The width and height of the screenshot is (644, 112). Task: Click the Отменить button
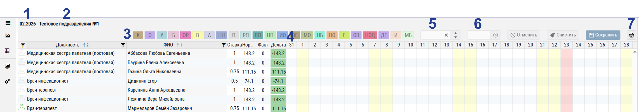[x=523, y=35]
